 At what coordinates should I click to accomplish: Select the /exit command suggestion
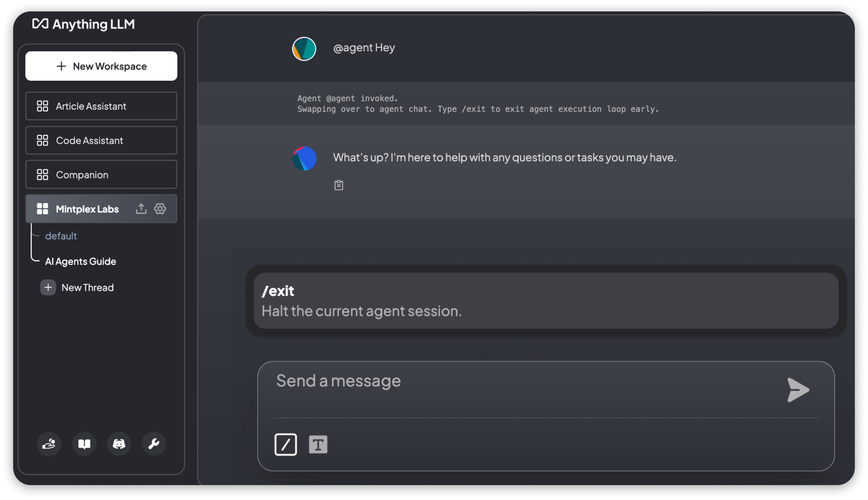[x=543, y=301]
